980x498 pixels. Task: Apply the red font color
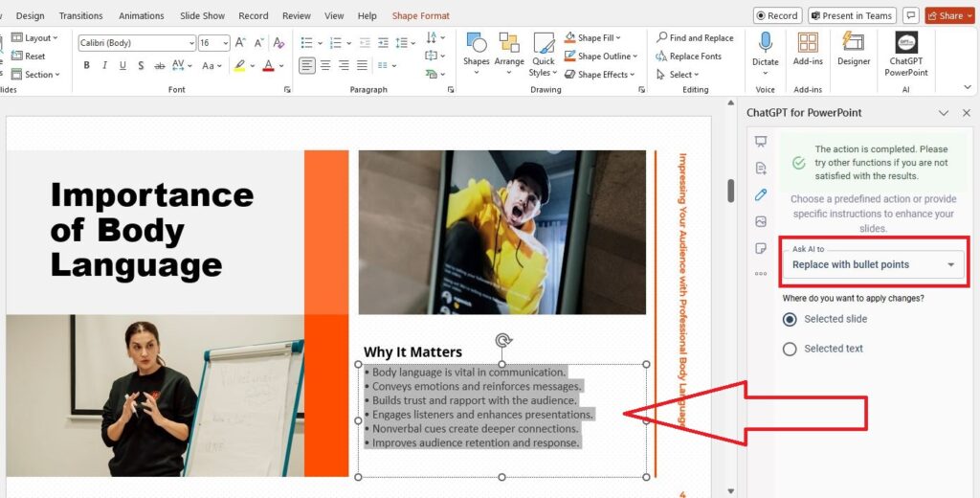pyautogui.click(x=268, y=65)
